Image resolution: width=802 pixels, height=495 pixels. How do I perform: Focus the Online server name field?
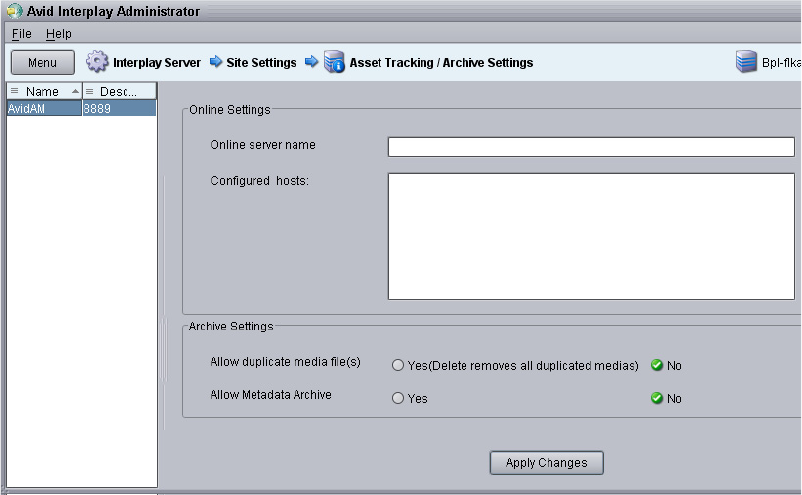591,147
